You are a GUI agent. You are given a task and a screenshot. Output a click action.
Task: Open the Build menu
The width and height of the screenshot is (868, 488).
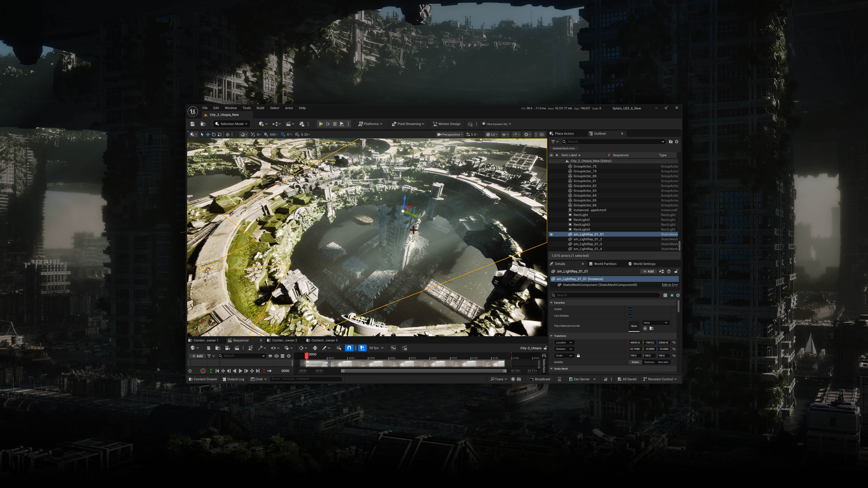pos(260,108)
